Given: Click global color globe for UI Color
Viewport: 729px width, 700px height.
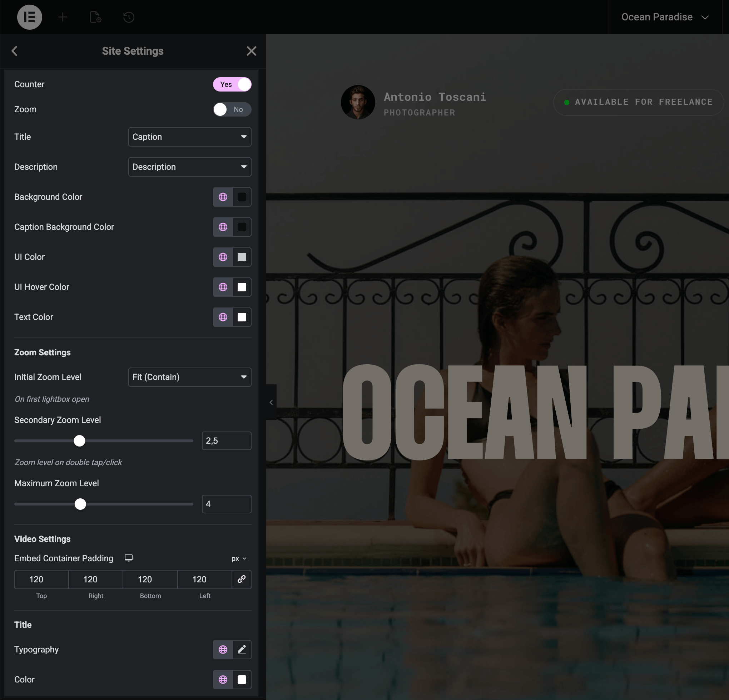Looking at the screenshot, I should [x=223, y=257].
